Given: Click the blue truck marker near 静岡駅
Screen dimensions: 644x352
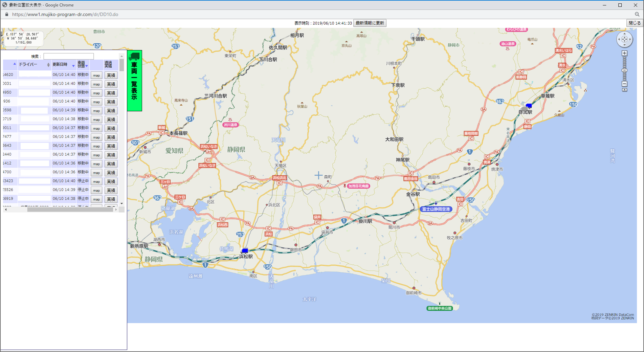Looking at the screenshot, I should 529,106.
